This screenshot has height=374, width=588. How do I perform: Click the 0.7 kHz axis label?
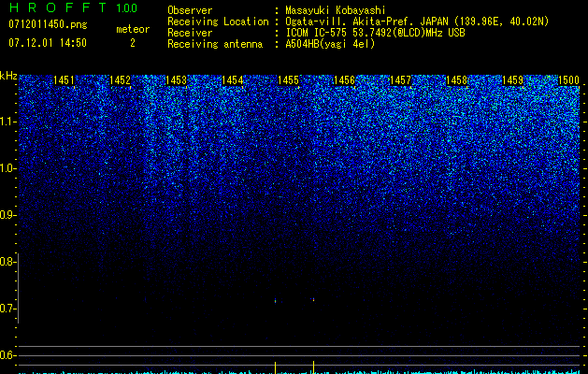tap(8, 309)
